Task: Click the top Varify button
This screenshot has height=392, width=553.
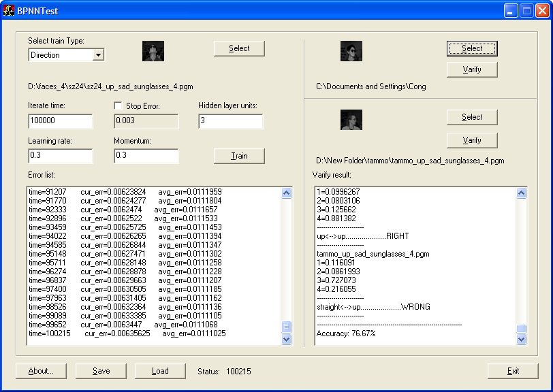Action: point(472,69)
